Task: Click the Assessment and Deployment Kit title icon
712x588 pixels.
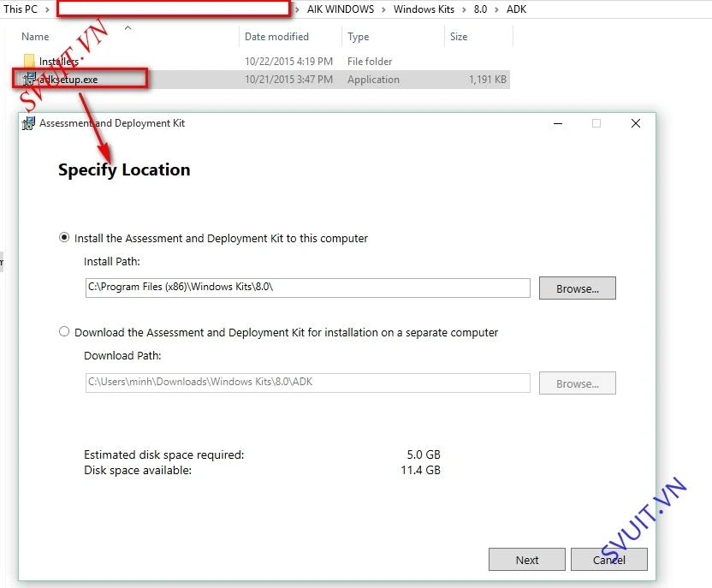Action: 28,123
